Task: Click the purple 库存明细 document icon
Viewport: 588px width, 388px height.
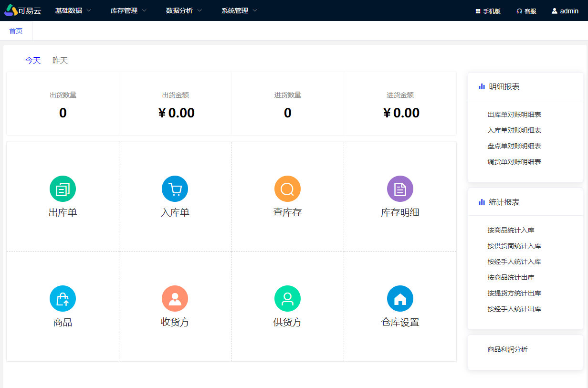Action: tap(400, 189)
